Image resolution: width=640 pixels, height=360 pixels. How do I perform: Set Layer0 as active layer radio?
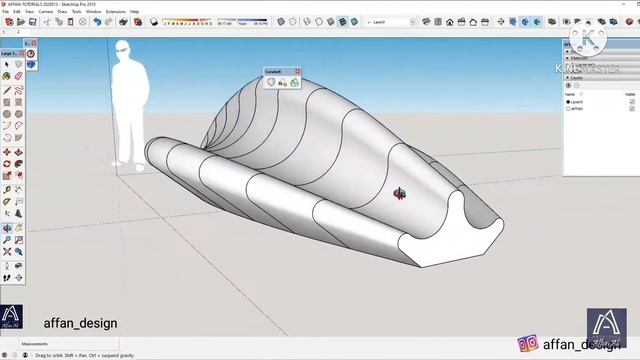click(568, 102)
